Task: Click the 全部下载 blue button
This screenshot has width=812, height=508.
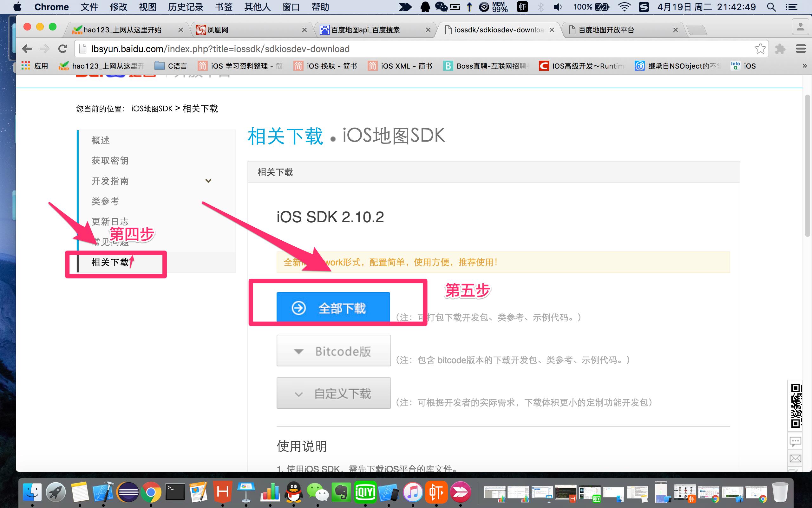Action: tap(333, 307)
